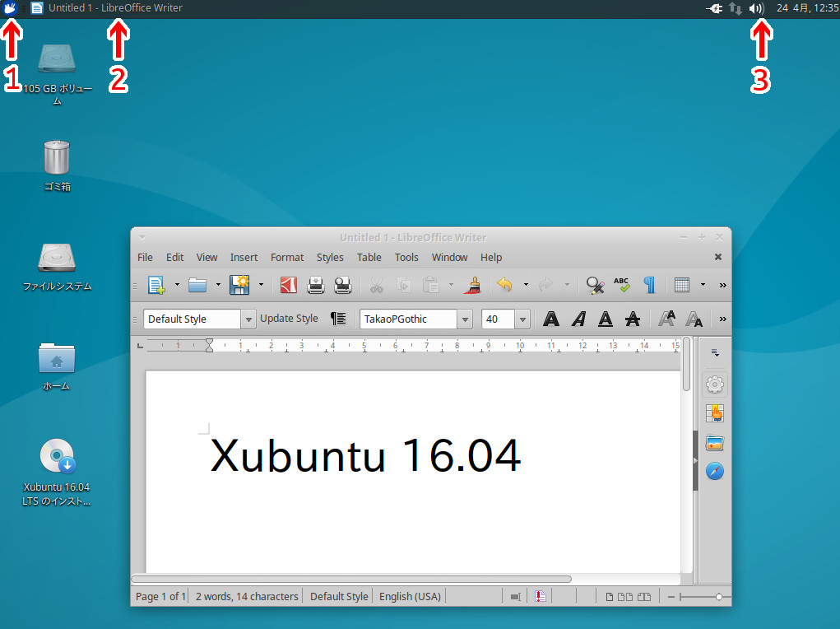Toggle formatting marks pilcrow icon

point(649,285)
